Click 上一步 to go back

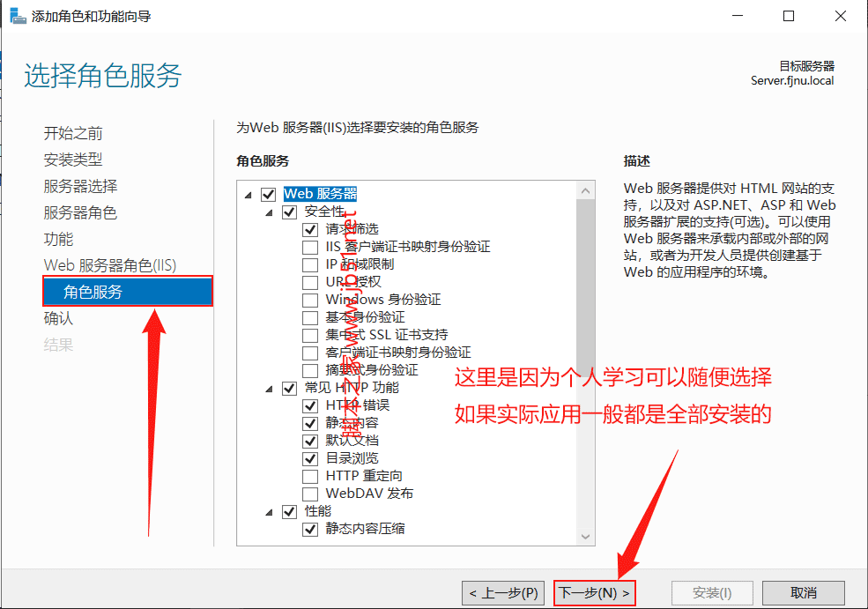[x=502, y=592]
